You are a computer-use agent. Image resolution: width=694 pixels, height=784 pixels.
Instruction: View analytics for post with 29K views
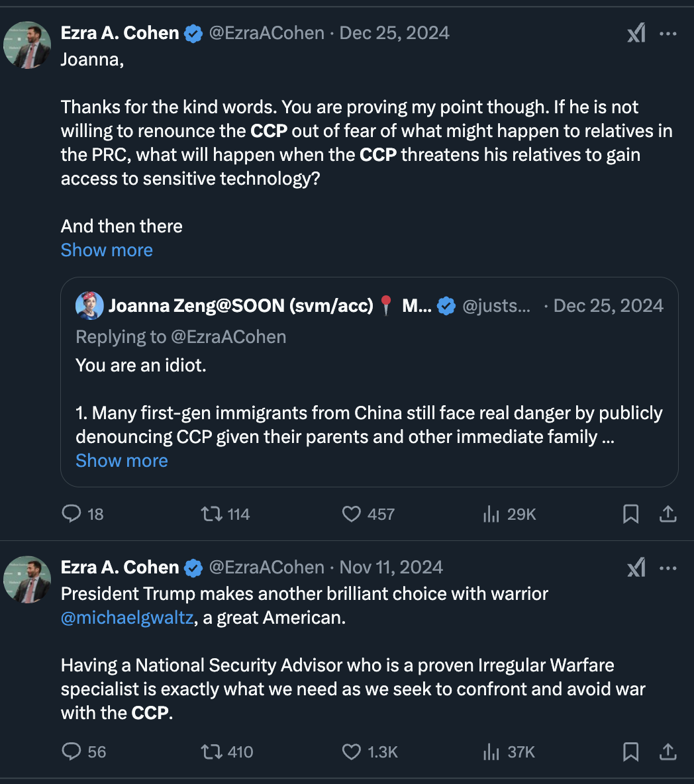(x=491, y=514)
